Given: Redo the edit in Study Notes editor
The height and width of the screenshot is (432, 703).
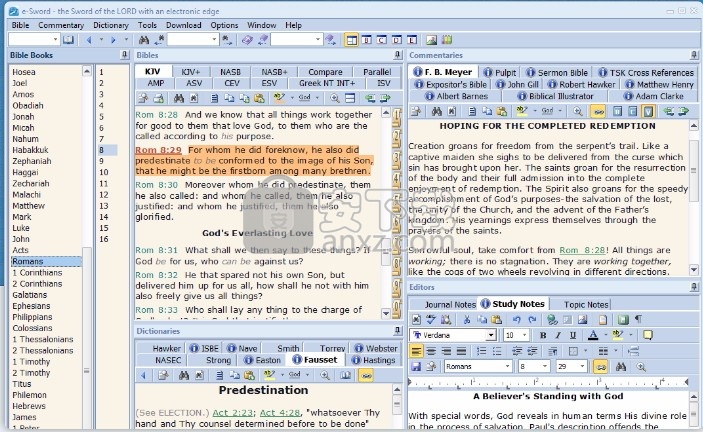Looking at the screenshot, I should coord(532,320).
